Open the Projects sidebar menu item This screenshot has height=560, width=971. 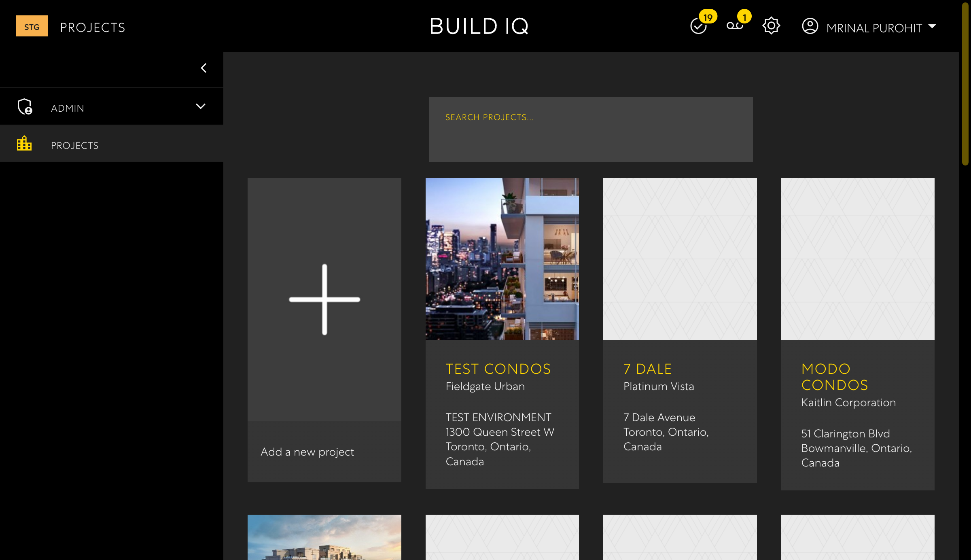coord(112,144)
